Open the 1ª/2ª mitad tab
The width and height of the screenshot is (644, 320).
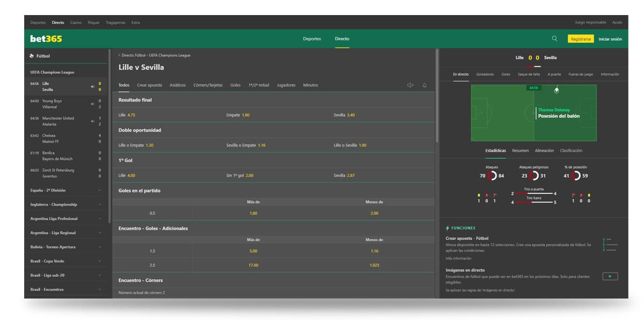point(259,85)
